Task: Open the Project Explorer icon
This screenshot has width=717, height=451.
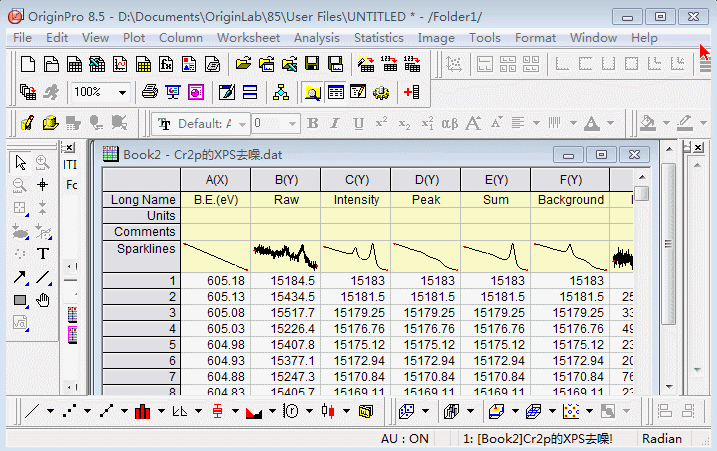Action: click(280, 92)
